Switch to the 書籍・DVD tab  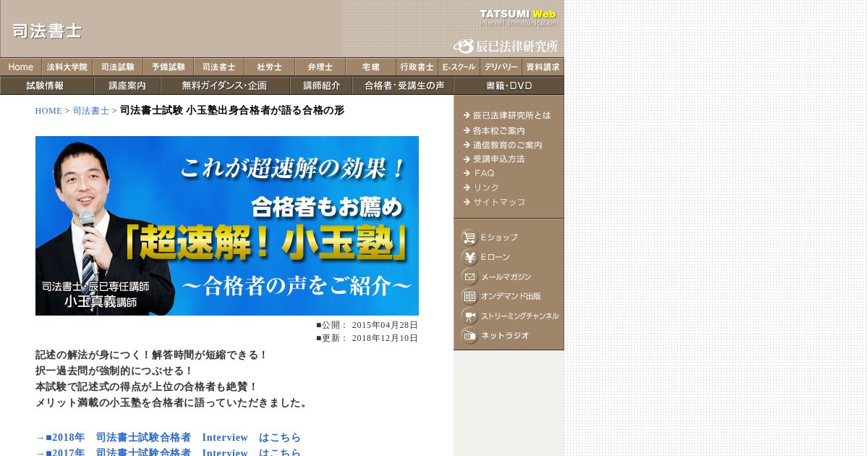(509, 85)
